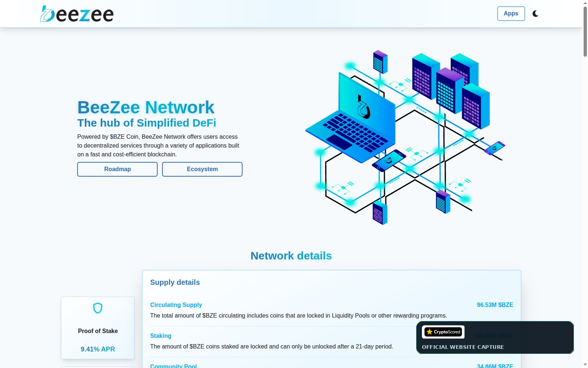
Task: Click the CryptoScored badge logo
Action: point(443,332)
